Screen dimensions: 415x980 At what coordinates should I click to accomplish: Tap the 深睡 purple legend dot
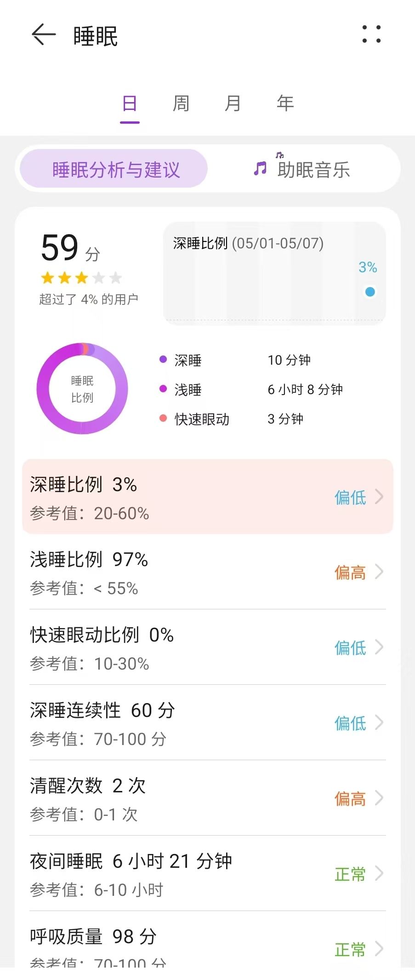pyautogui.click(x=163, y=359)
